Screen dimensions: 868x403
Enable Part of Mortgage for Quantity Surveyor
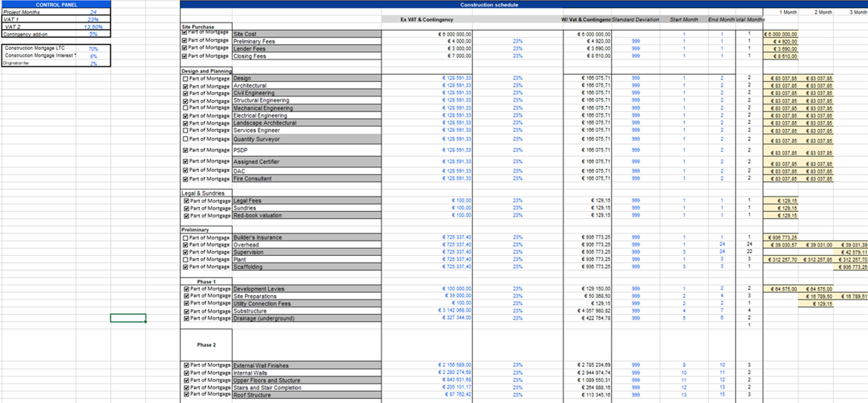[186, 139]
